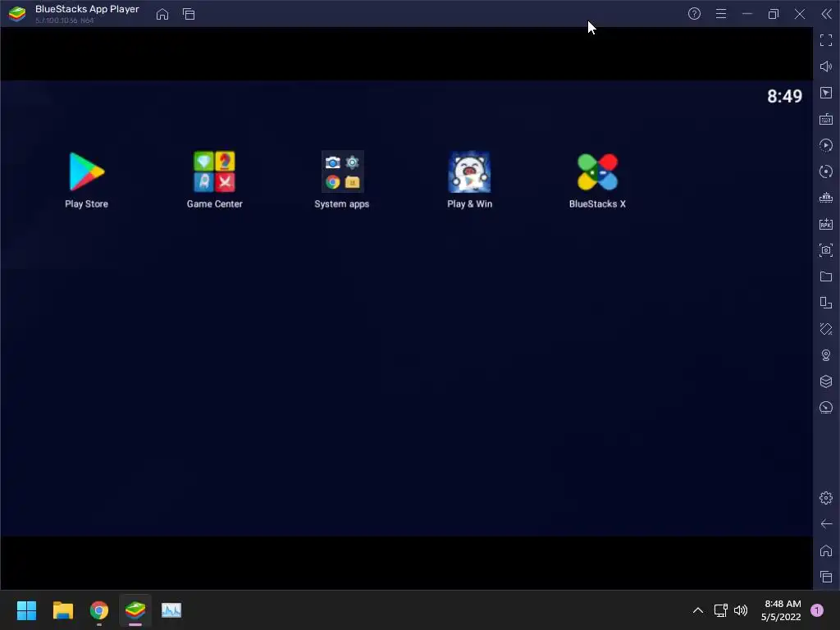Image resolution: width=840 pixels, height=630 pixels.
Task: Open multi-instance tabs icon in title bar
Action: pos(189,14)
